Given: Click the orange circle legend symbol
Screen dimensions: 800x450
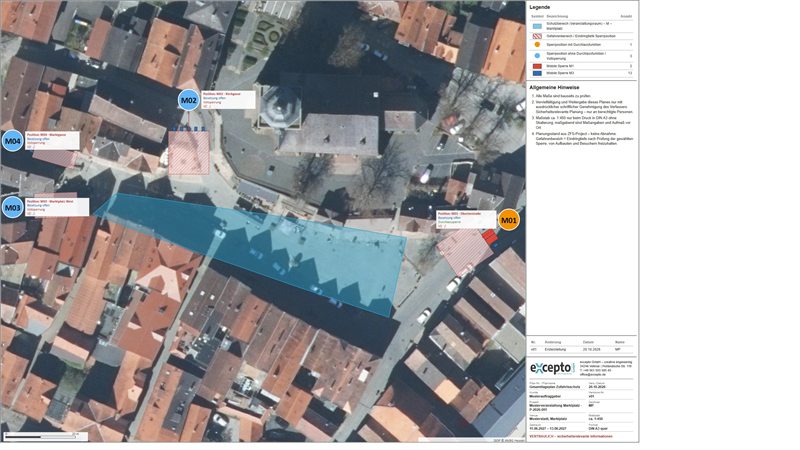Looking at the screenshot, I should (537, 45).
